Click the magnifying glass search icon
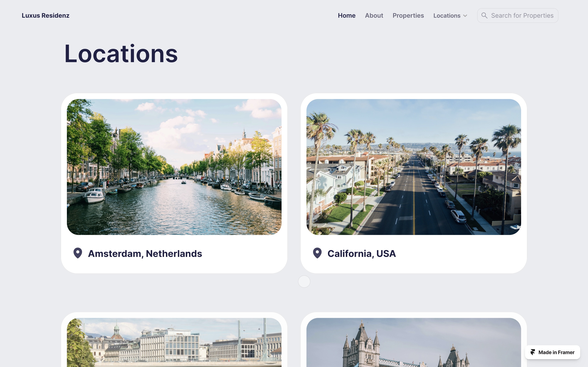Viewport: 588px width, 367px height. (484, 15)
